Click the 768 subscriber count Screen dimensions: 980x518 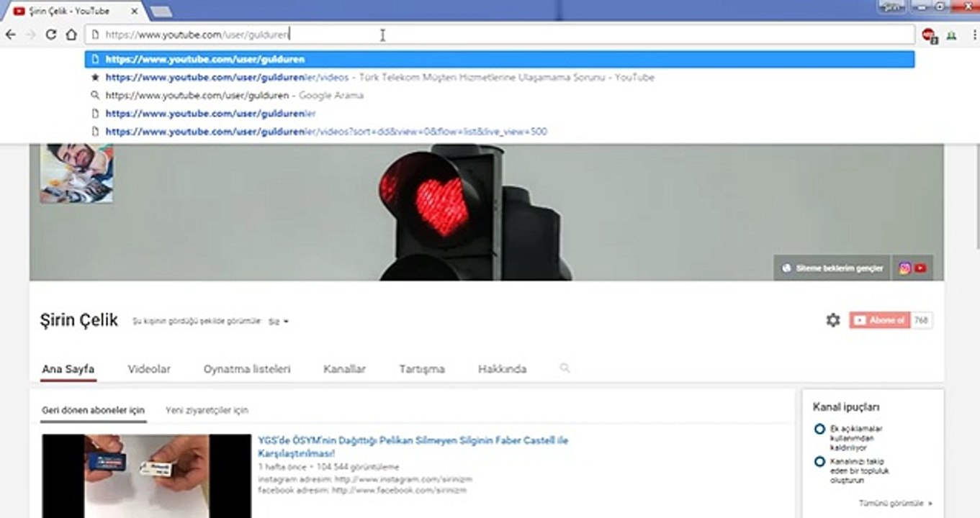[922, 320]
